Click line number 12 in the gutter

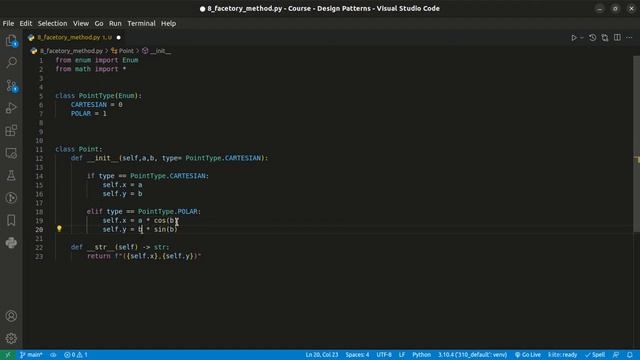click(39, 158)
